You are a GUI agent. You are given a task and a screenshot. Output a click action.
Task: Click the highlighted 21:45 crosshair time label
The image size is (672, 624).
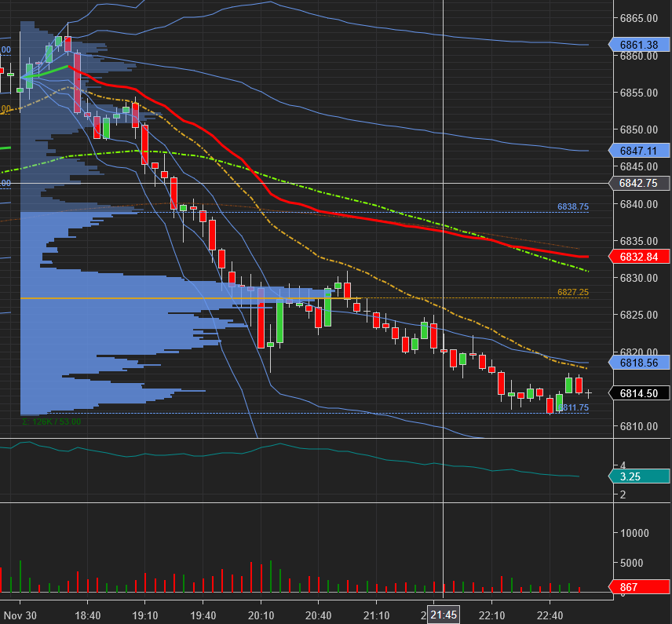pos(444,615)
